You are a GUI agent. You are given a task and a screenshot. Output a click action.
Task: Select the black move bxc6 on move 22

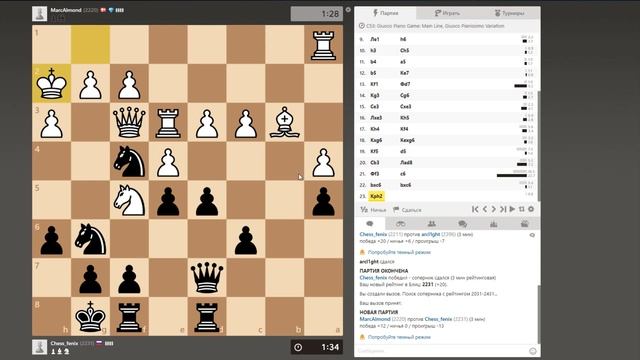[405, 185]
